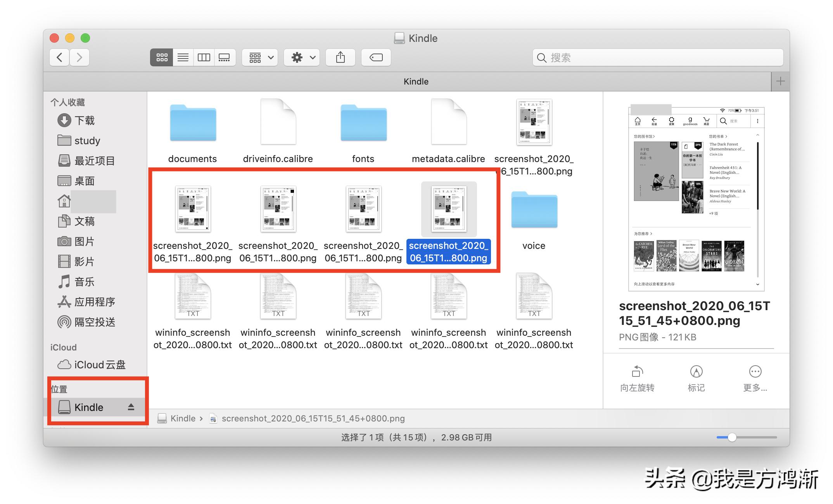Open the item grouping dropdown
The image size is (833, 504).
(x=259, y=57)
